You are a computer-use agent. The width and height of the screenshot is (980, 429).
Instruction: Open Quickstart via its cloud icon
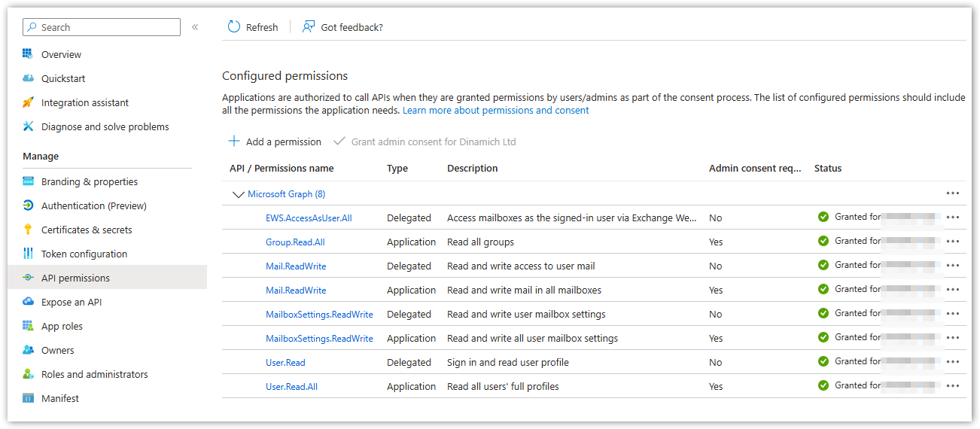(x=29, y=78)
